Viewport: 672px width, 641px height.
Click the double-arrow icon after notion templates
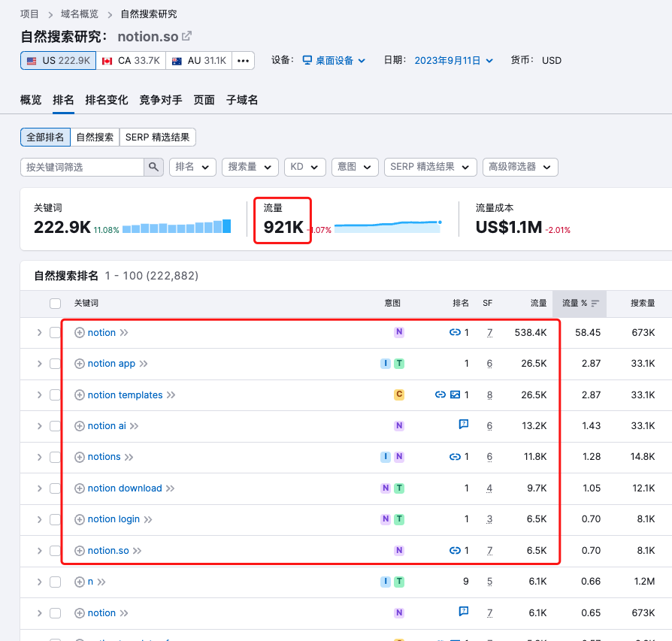pyautogui.click(x=171, y=395)
